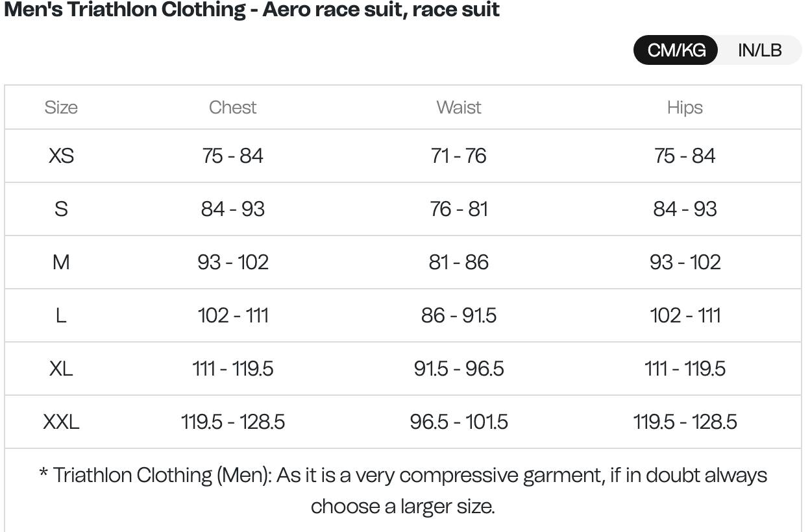Select the XS size row label
810x532 pixels.
pos(61,156)
